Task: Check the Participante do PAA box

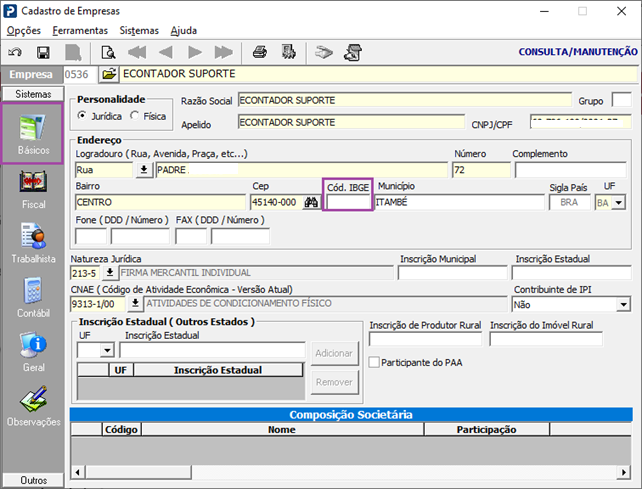Action: pos(375,361)
